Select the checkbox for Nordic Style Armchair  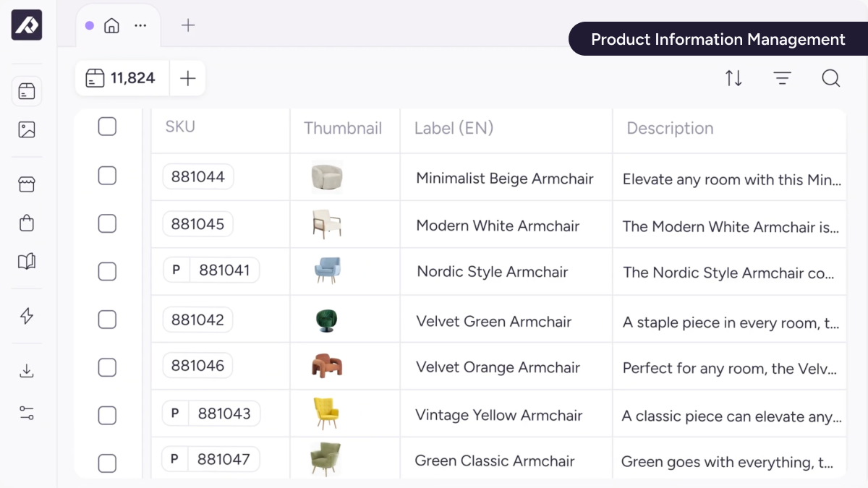[107, 271]
